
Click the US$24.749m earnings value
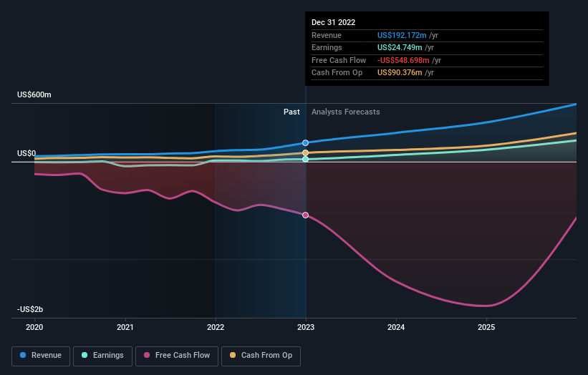400,47
